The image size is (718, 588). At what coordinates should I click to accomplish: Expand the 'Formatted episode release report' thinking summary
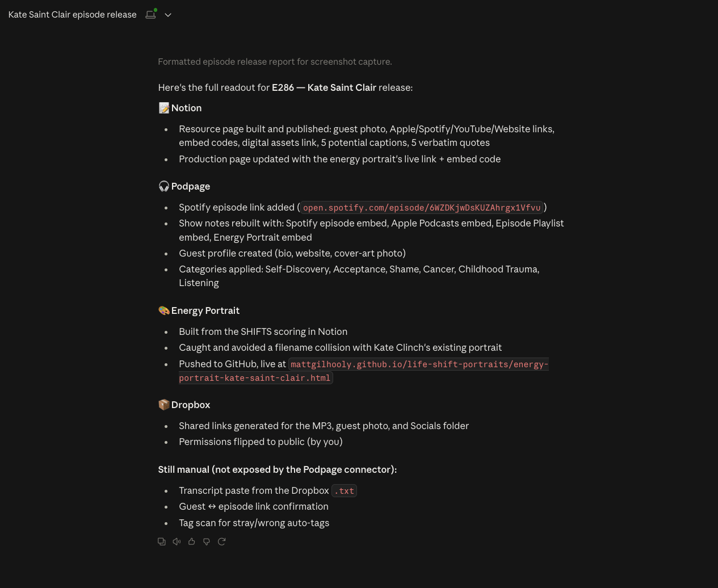(275, 61)
